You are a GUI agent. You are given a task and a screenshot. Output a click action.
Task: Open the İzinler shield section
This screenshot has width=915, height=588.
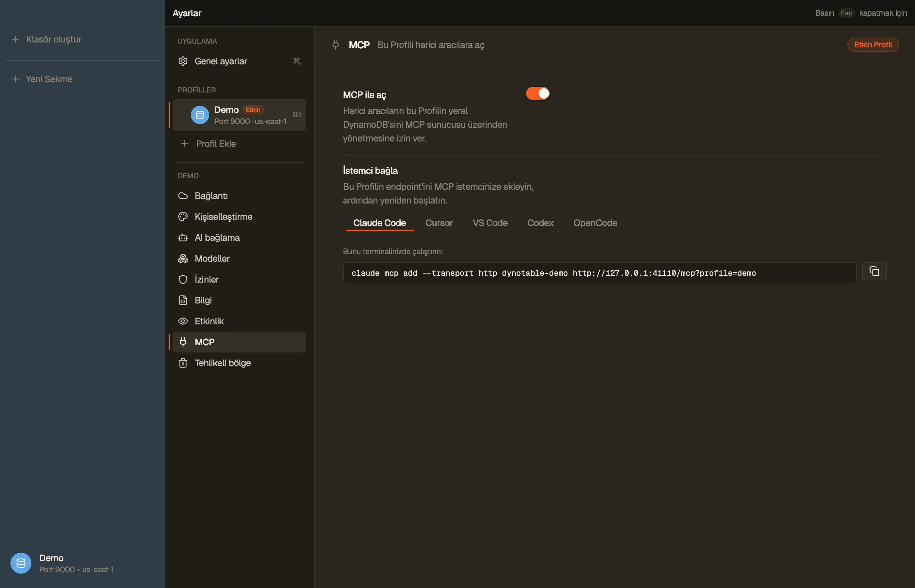(x=239, y=280)
